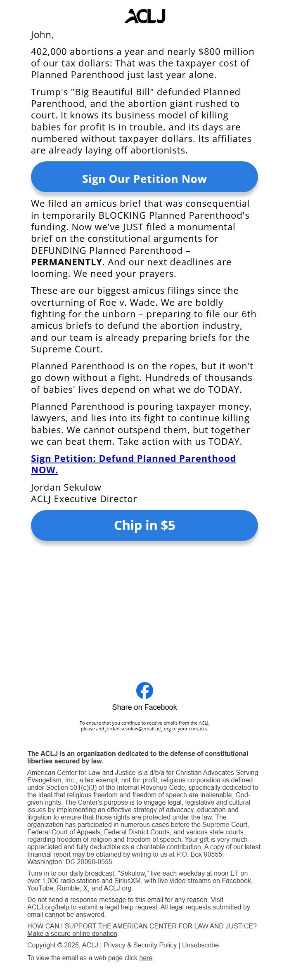
Task: Click the Share on Facebook label
Action: pos(144,707)
